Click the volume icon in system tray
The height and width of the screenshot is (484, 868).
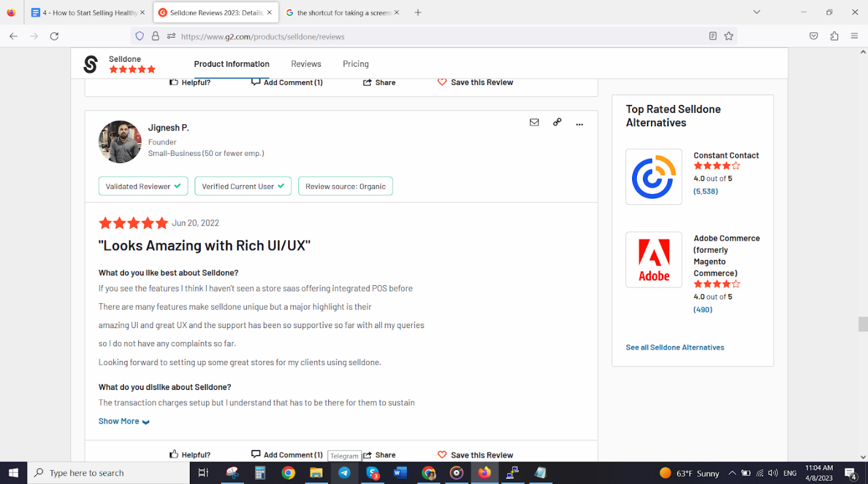click(773, 472)
